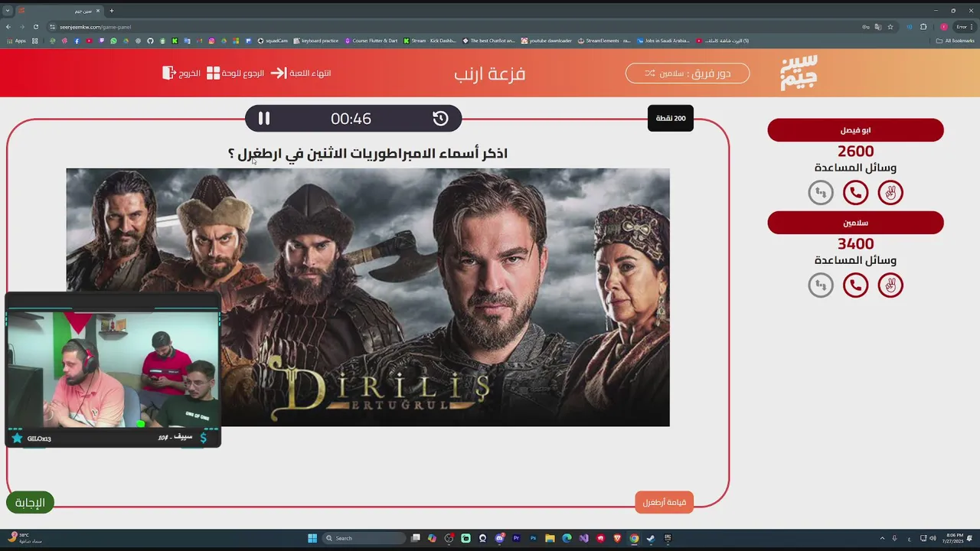980x551 pixels.
Task: Open the translate page icon
Action: [878, 27]
